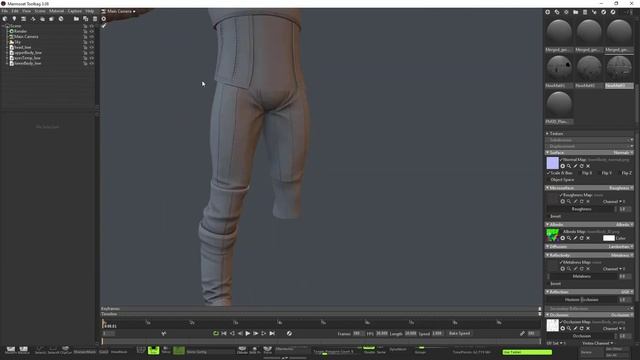The height and width of the screenshot is (360, 640).
Task: Click the FPS input field
Action: (382, 333)
